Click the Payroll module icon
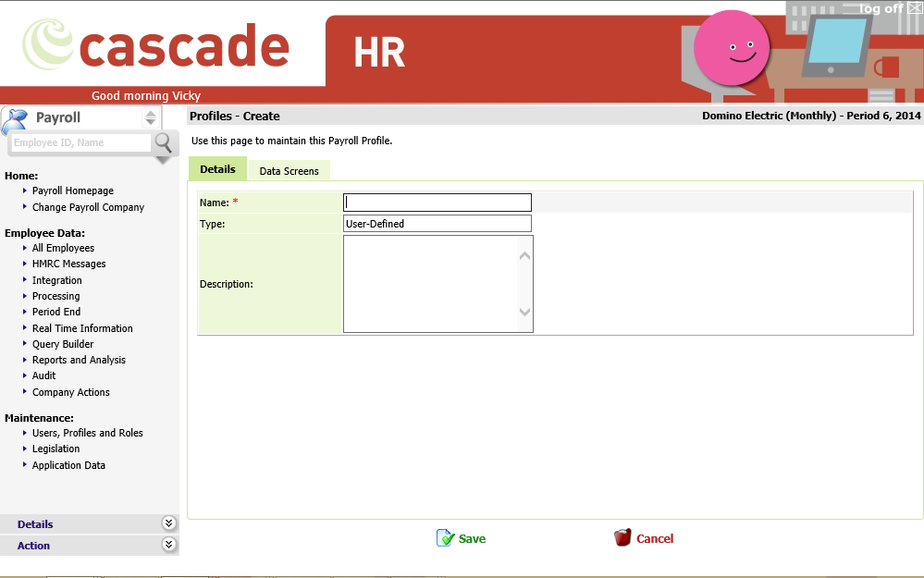The height and width of the screenshot is (578, 924). point(16,121)
